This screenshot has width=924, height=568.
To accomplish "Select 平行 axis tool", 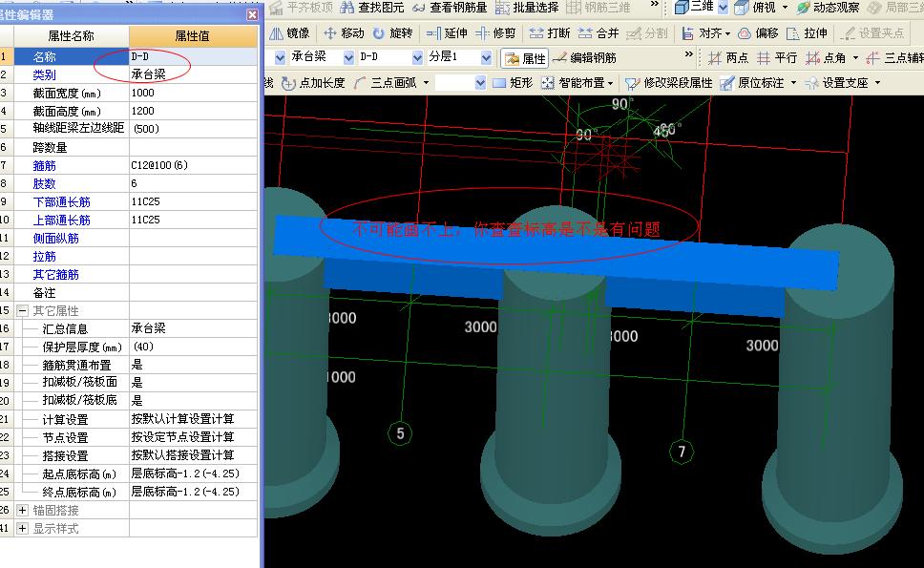I will coord(777,57).
